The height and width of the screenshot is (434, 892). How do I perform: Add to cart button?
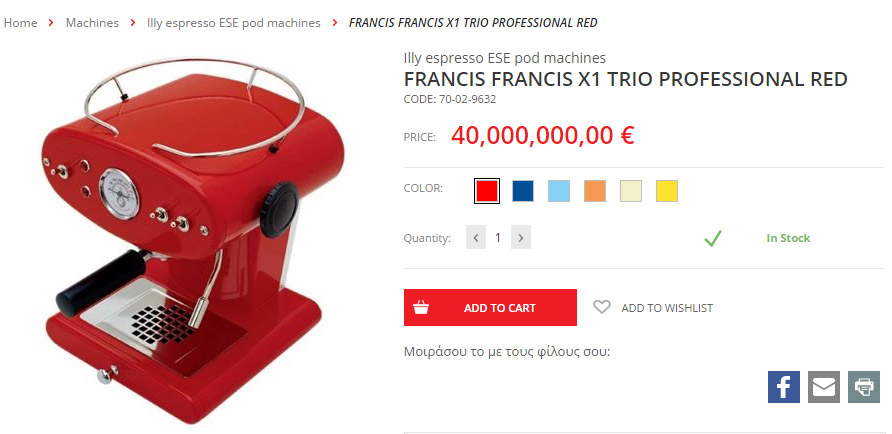coord(490,308)
